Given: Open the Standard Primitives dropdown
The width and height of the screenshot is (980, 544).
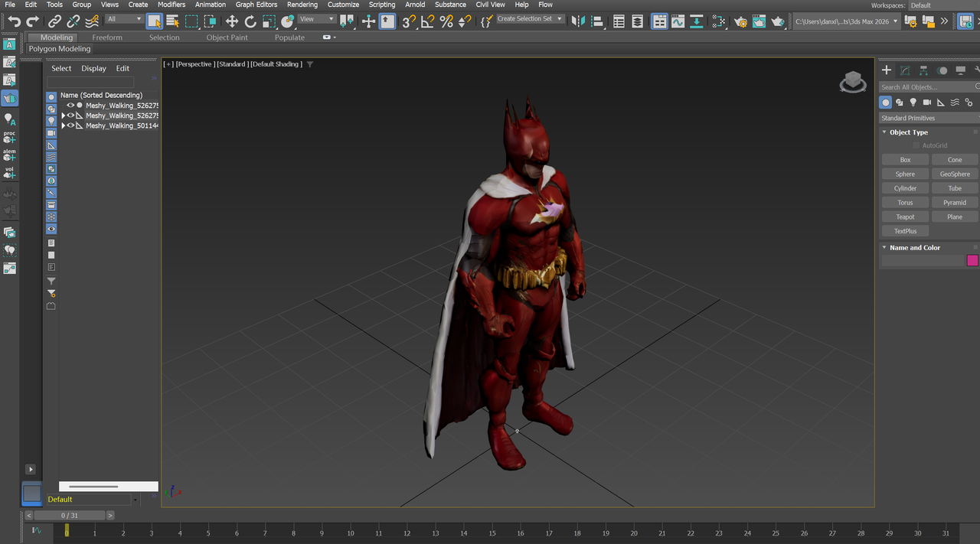Looking at the screenshot, I should coord(929,118).
